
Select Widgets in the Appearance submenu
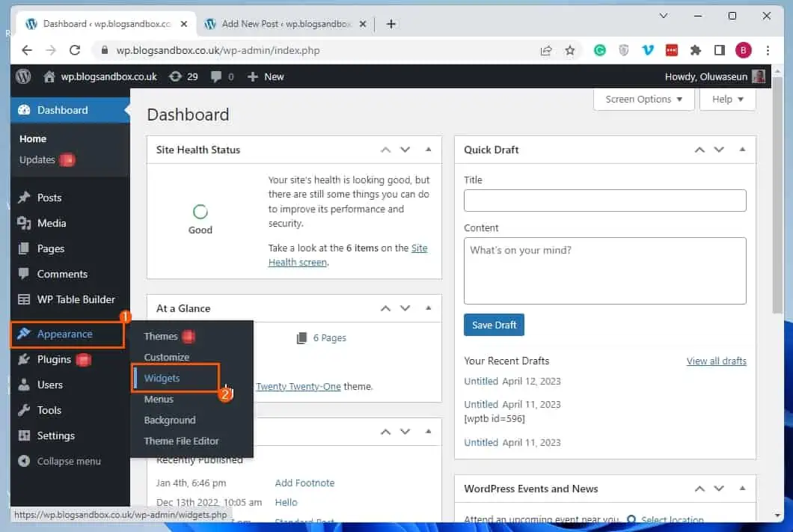pos(162,379)
